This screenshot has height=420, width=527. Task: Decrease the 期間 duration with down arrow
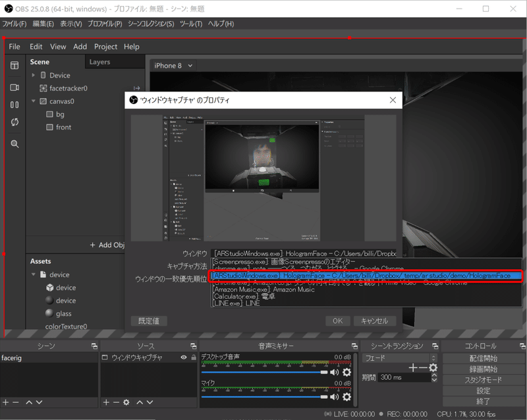pyautogui.click(x=434, y=380)
